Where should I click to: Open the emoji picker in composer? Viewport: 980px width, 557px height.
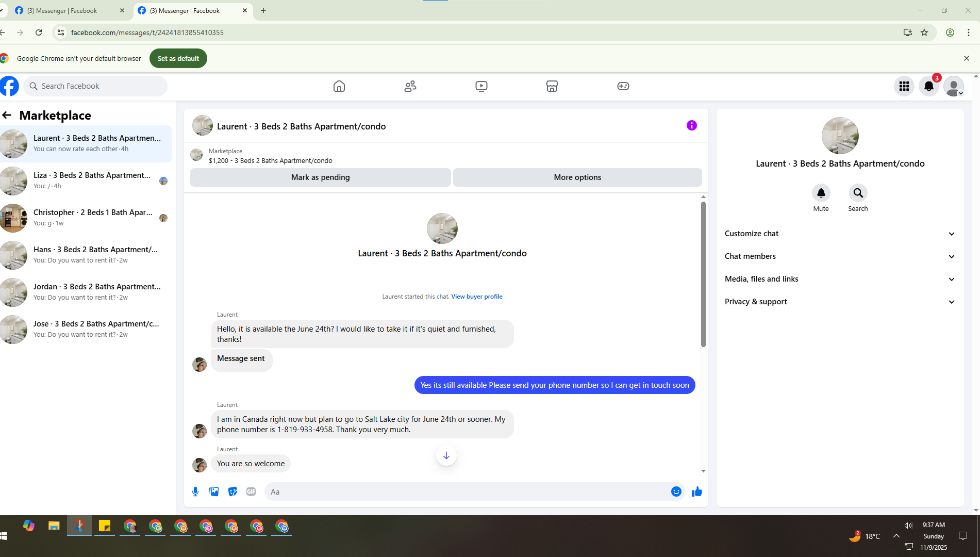point(676,492)
